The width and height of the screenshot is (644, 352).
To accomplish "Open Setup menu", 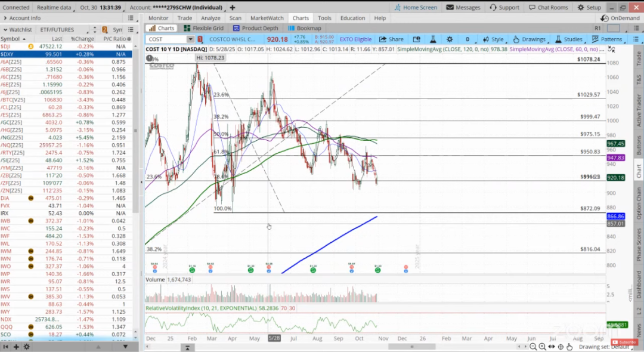I will [589, 7].
